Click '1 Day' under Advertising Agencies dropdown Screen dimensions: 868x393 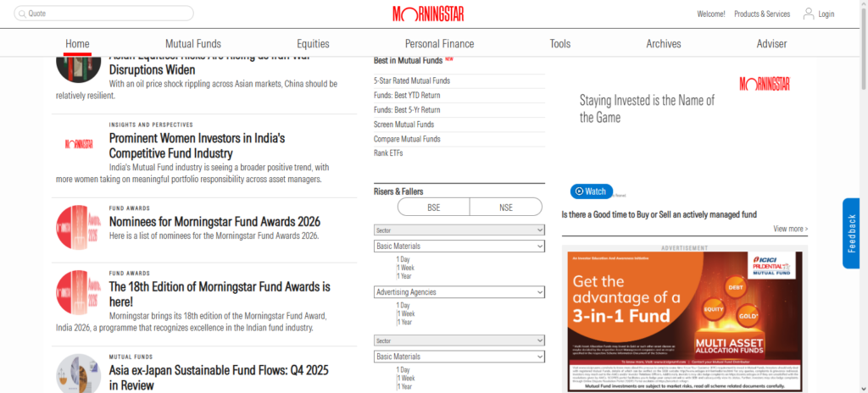(x=403, y=305)
